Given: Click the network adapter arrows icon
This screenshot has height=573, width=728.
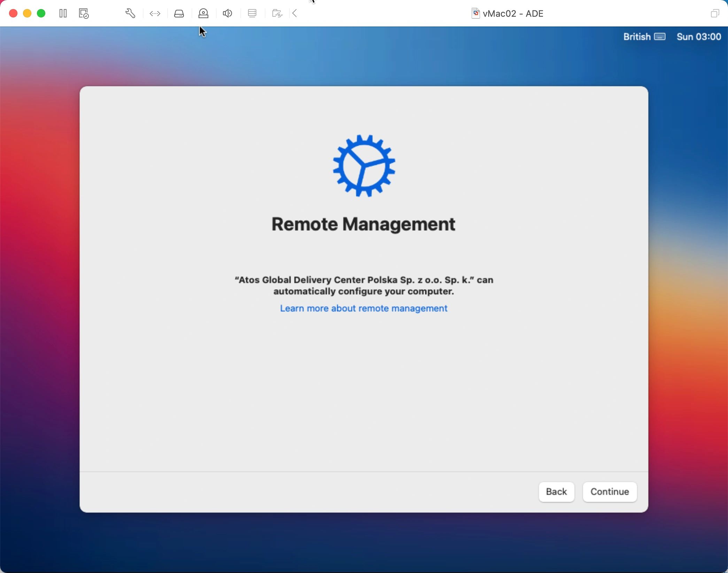Looking at the screenshot, I should point(155,14).
